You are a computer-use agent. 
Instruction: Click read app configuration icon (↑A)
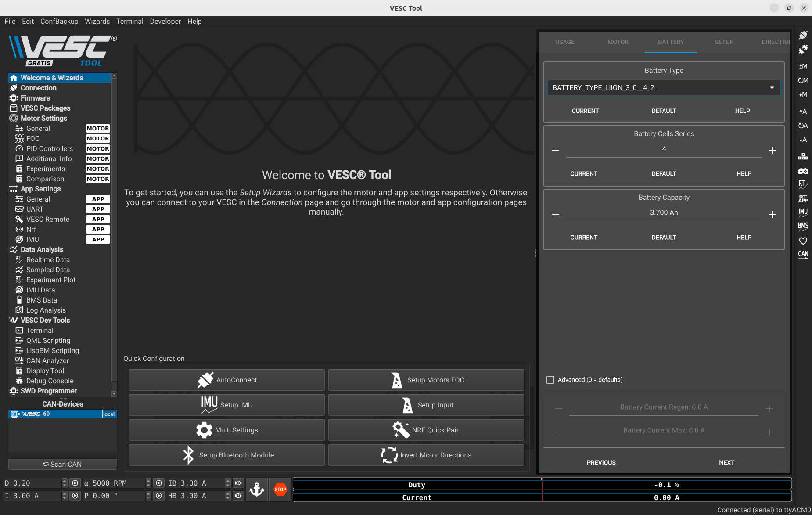[x=803, y=112]
